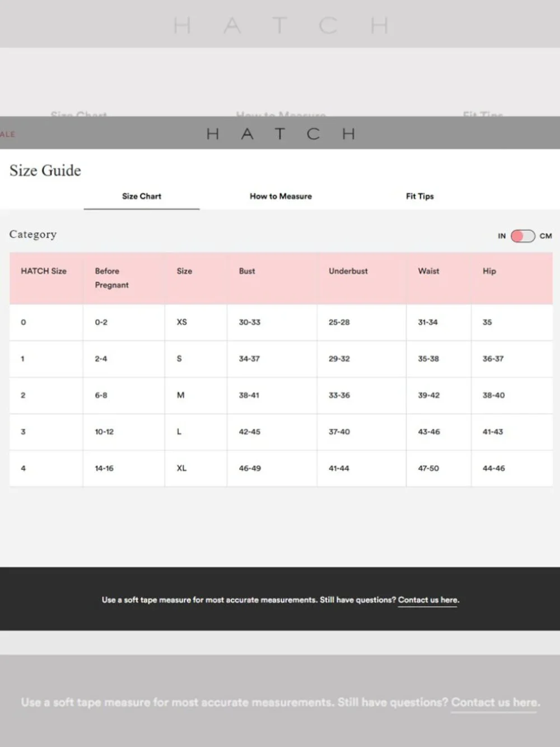Screen dimensions: 560x747
Task: Click waist value '43-46'
Action: pos(428,432)
